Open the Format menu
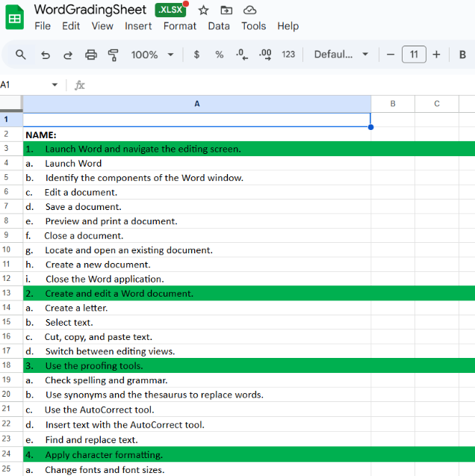This screenshot has height=476, width=475. pyautogui.click(x=179, y=26)
